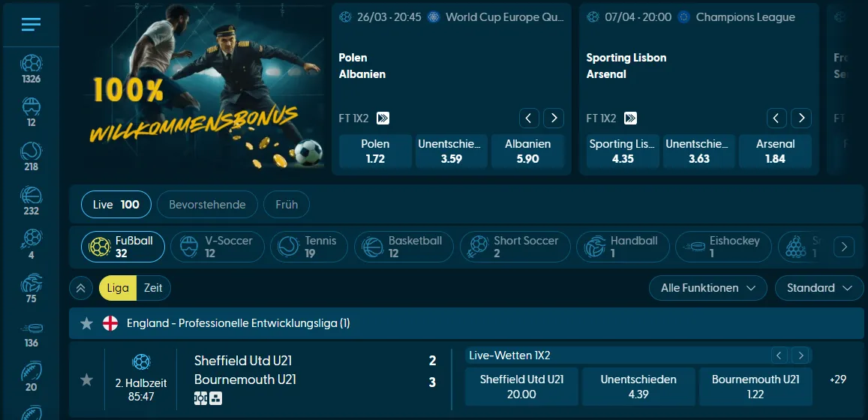
Task: Bet on Sporting Lisbon at 4.35
Action: click(x=623, y=151)
